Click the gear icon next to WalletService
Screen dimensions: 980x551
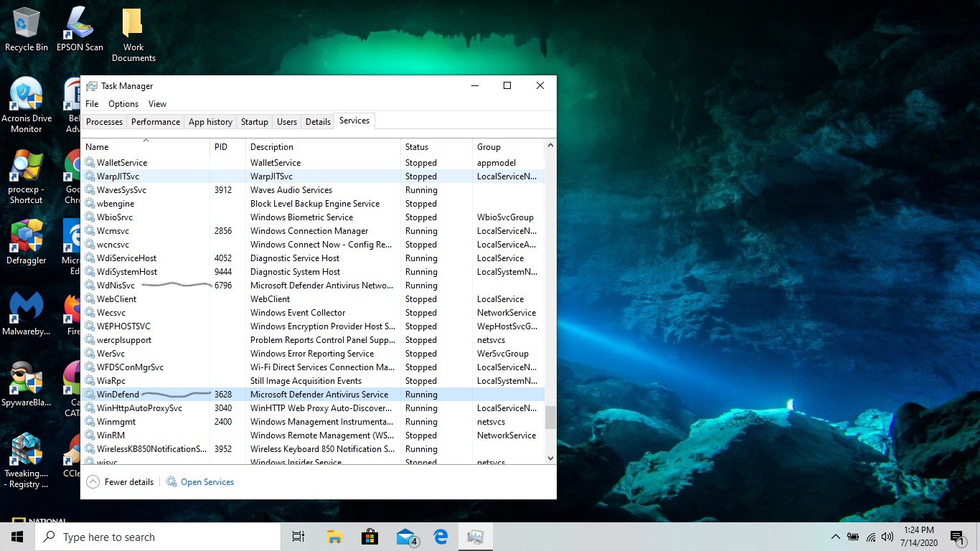90,163
